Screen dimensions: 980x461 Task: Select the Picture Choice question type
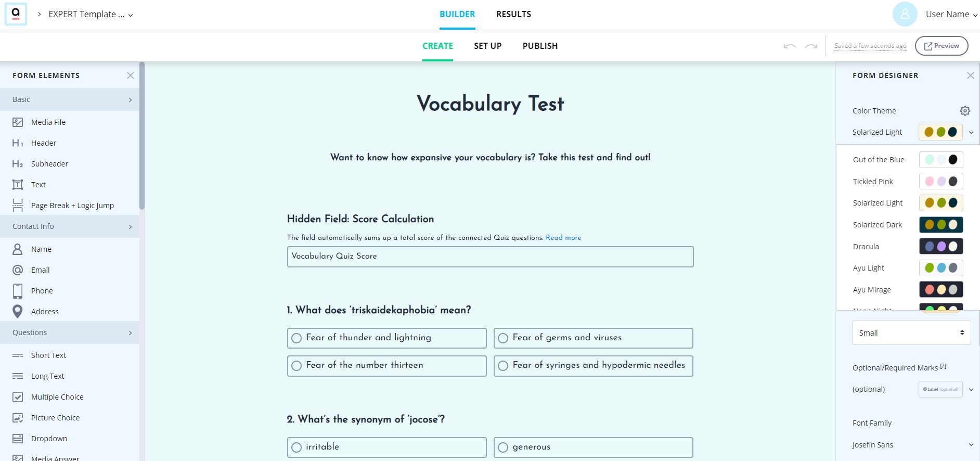pyautogui.click(x=56, y=417)
